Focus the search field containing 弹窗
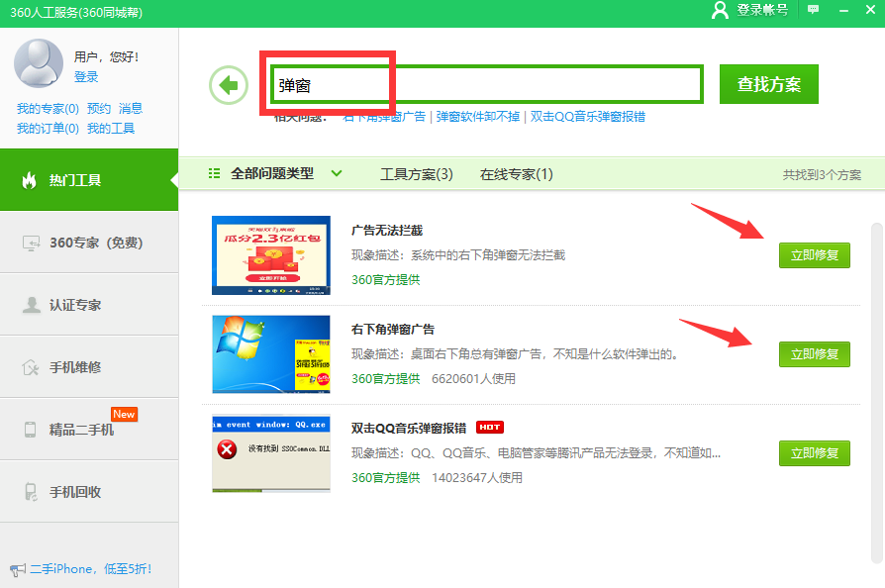This screenshot has width=885, height=588. pyautogui.click(x=486, y=85)
